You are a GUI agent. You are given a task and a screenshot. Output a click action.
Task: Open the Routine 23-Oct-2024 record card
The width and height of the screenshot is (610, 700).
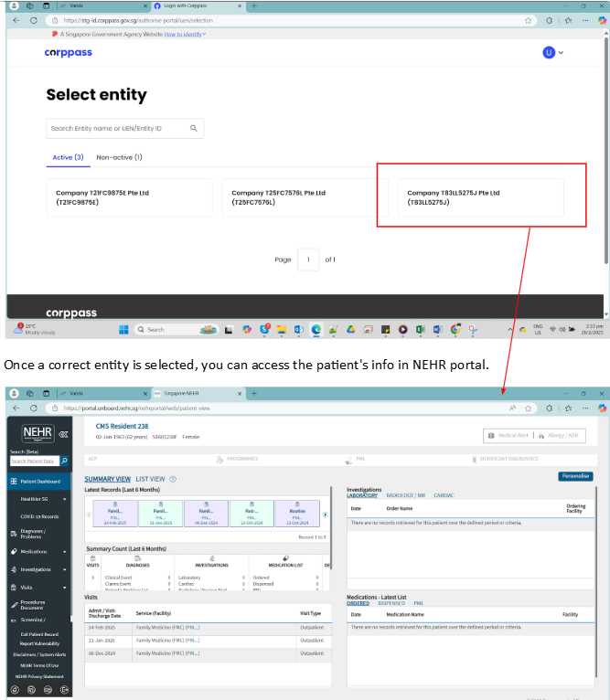(297, 514)
